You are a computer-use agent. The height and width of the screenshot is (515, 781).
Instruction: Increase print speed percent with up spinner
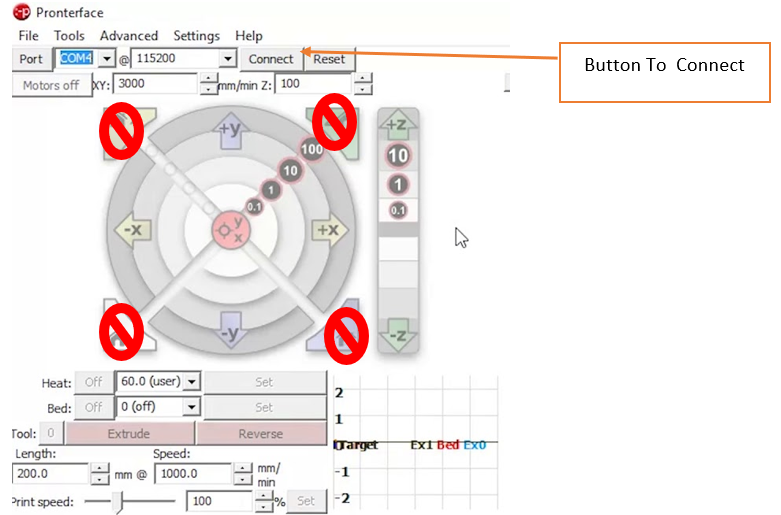(x=262, y=496)
